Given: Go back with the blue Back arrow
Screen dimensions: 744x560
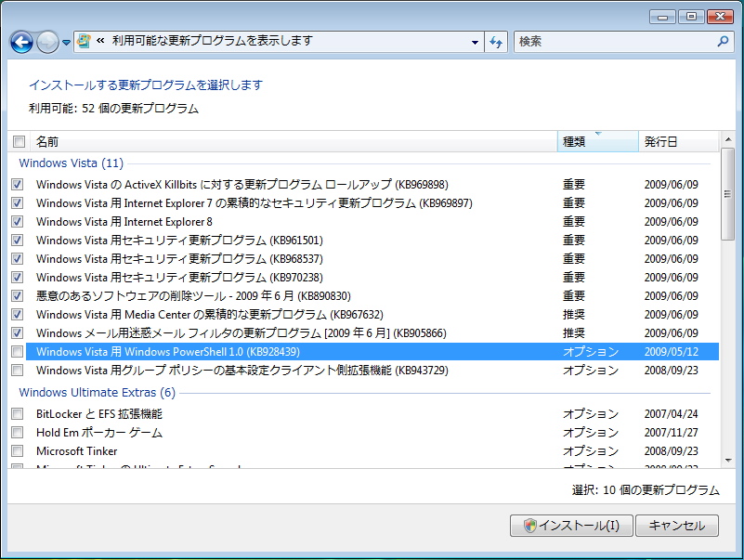Looking at the screenshot, I should click(21, 42).
